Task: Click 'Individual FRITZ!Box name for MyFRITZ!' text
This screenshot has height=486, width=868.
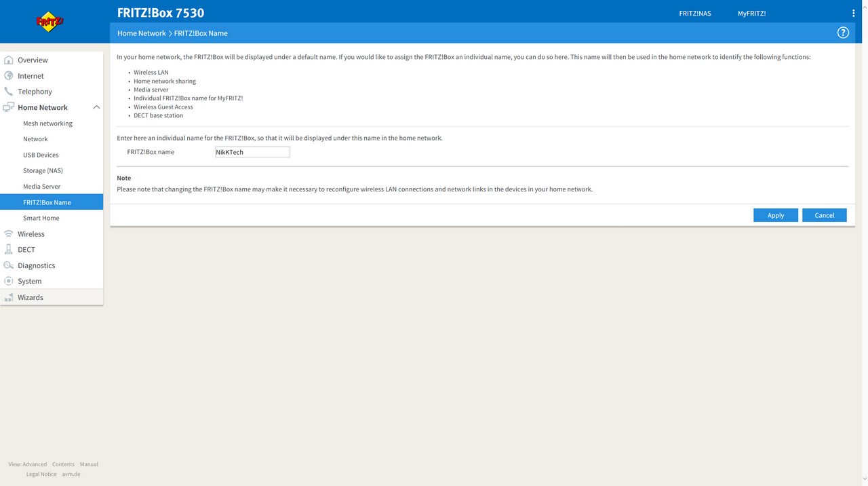Action: [x=188, y=98]
